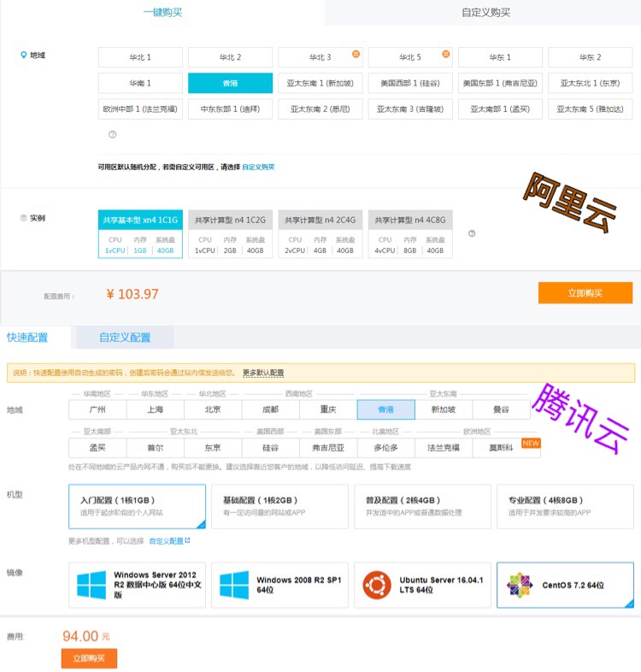Select Windows Server 2012 R2 image
The width and height of the screenshot is (641, 672).
[x=137, y=585]
